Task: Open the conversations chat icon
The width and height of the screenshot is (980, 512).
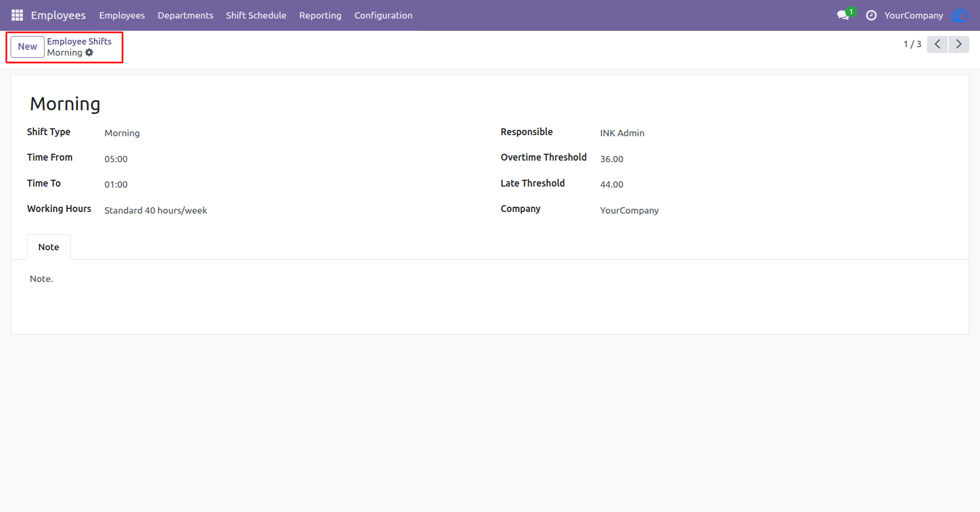Action: coord(843,15)
